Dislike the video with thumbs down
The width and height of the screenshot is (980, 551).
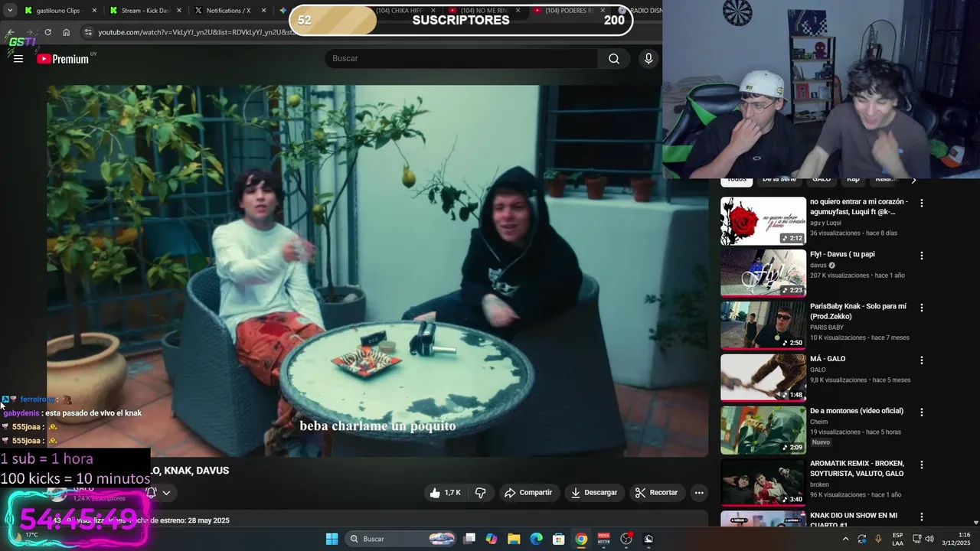point(480,493)
